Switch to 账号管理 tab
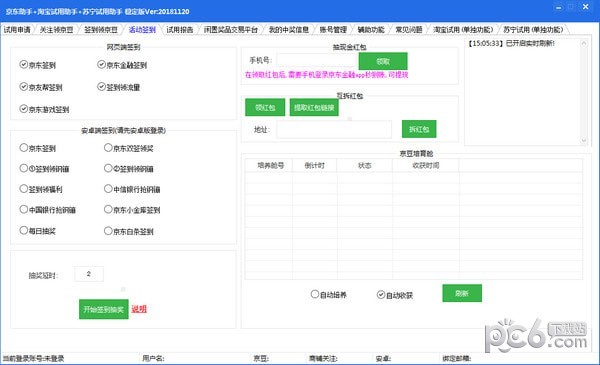 (x=333, y=29)
